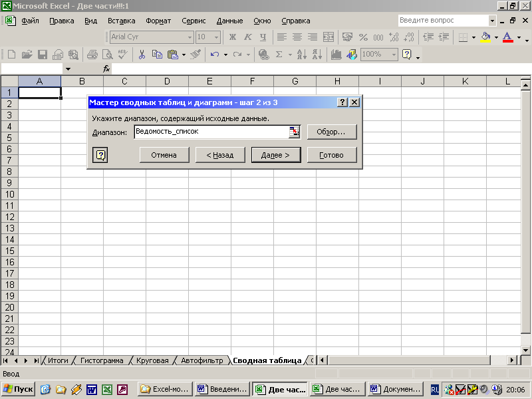Open the Сервис menu

(194, 21)
